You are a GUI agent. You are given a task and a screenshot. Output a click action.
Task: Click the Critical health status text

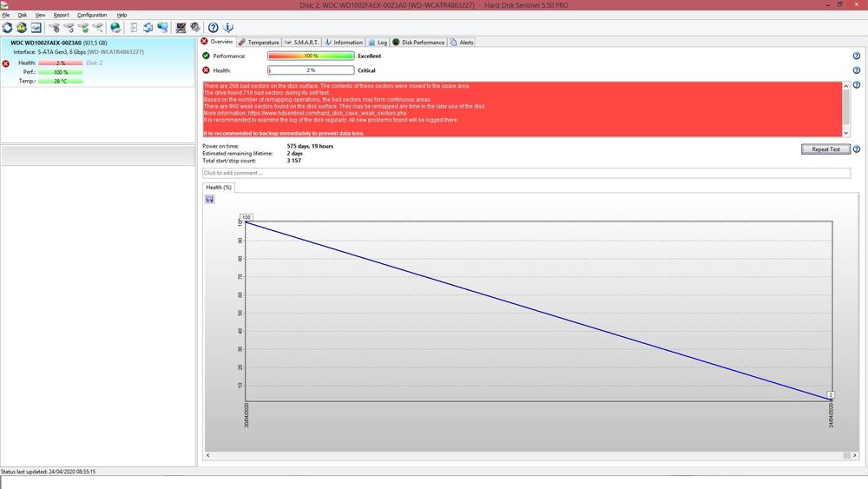(x=366, y=70)
